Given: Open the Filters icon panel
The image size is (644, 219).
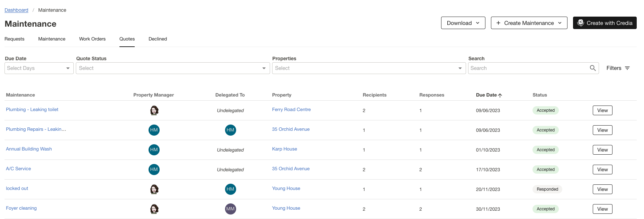Looking at the screenshot, I should (x=627, y=68).
